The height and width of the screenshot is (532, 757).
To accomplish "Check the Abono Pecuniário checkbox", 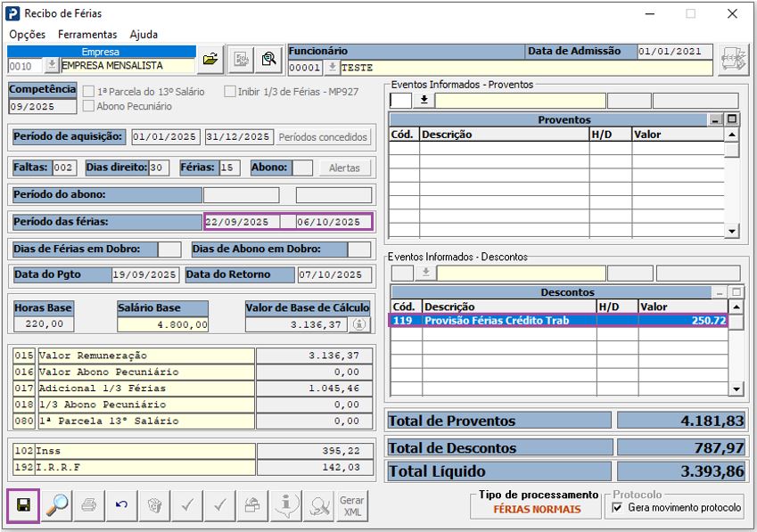I will [x=89, y=106].
